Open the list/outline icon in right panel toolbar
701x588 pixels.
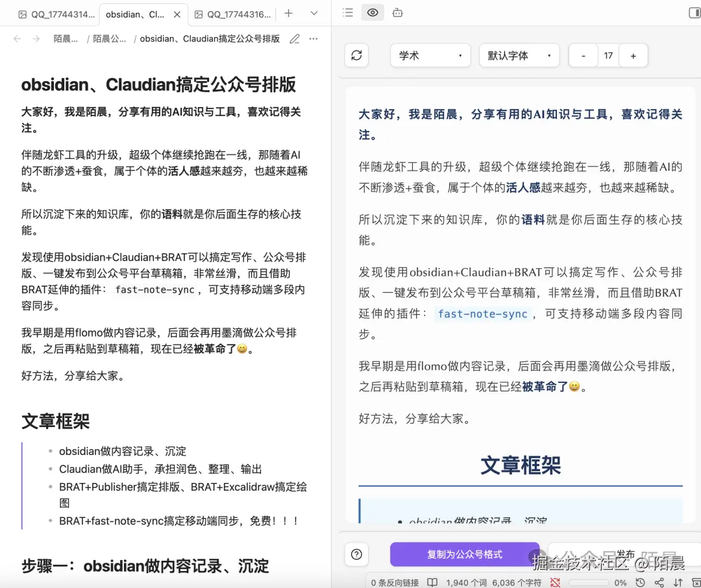click(347, 12)
